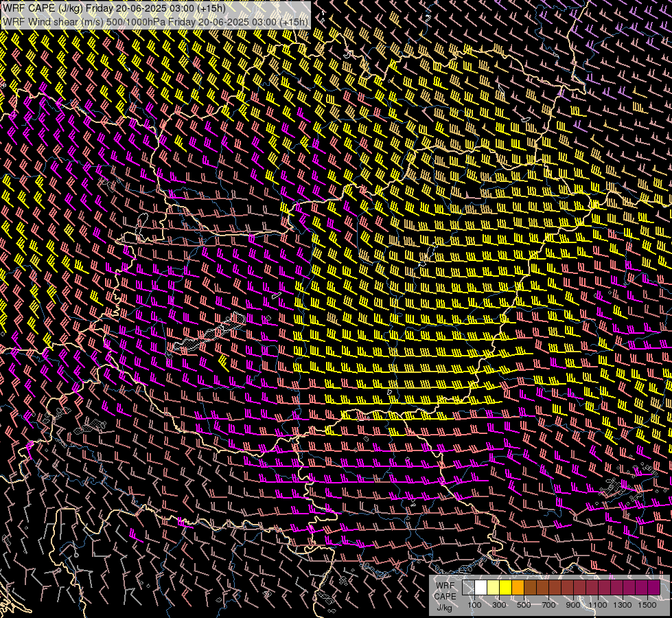Click the legend value 1500
672x618 pixels.
coord(647,605)
